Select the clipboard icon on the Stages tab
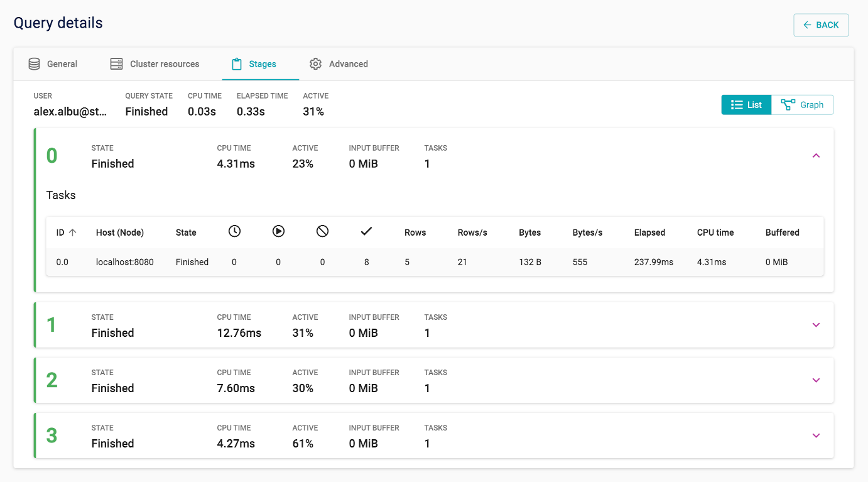 237,63
